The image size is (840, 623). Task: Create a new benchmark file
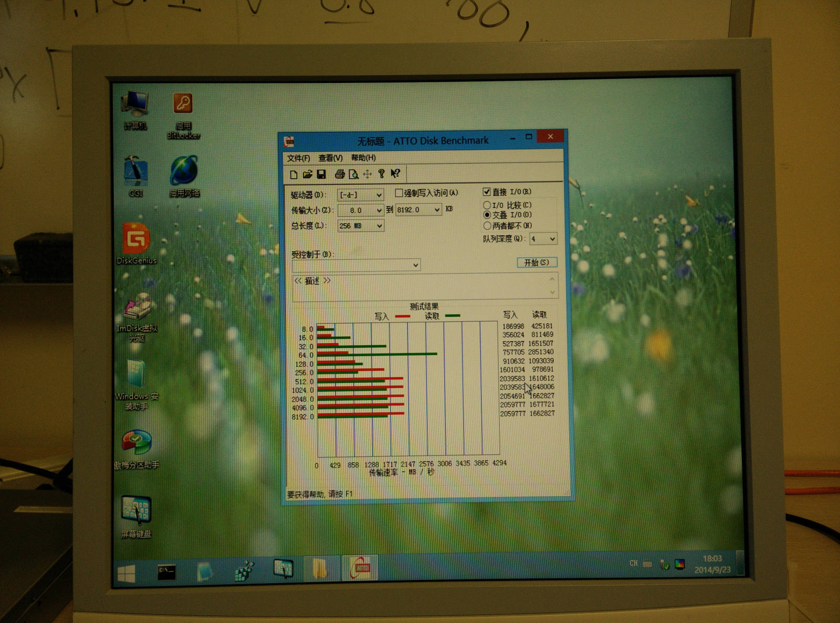[x=293, y=174]
